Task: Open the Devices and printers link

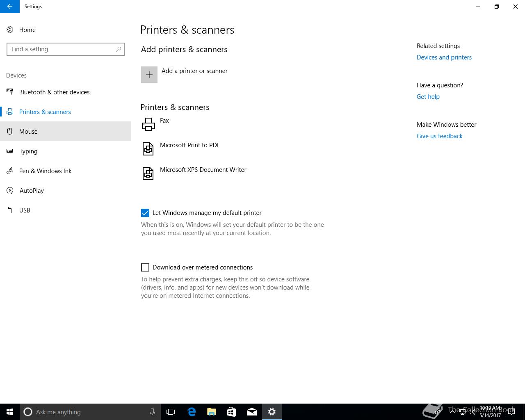Action: click(444, 57)
